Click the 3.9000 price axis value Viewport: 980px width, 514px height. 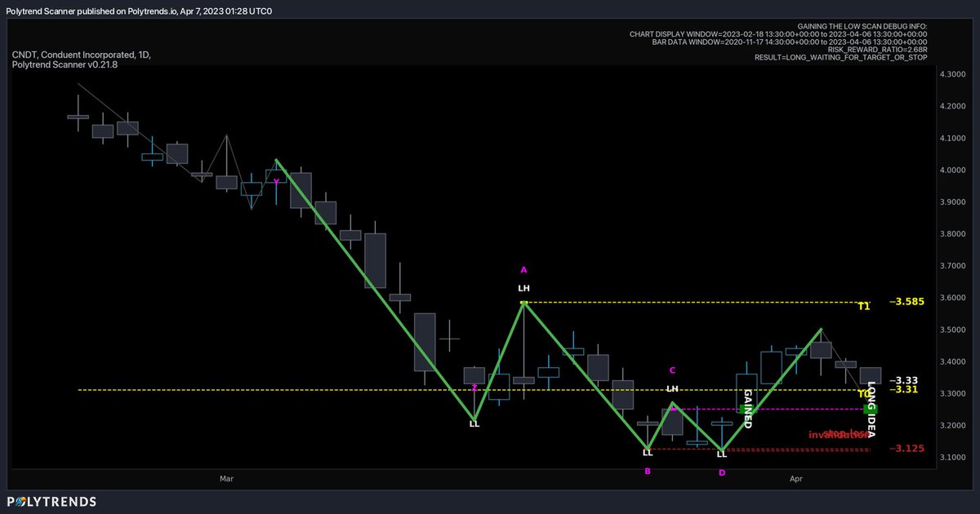(x=955, y=202)
